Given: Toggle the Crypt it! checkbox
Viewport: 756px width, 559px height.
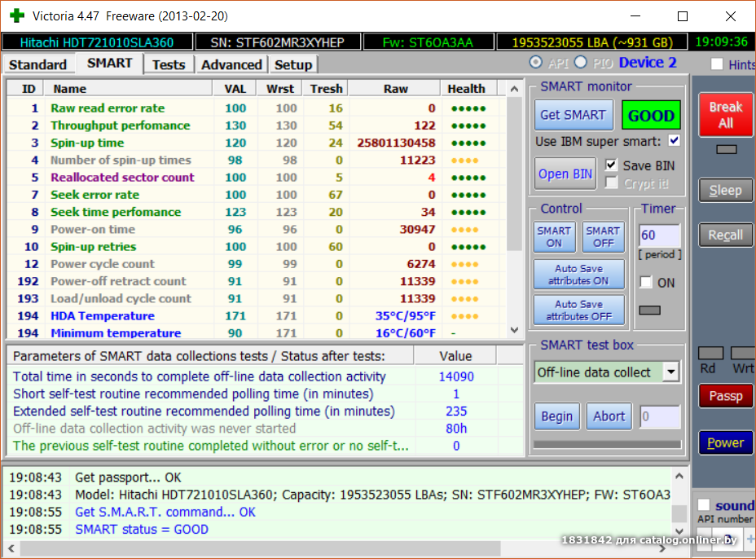Looking at the screenshot, I should [x=611, y=183].
